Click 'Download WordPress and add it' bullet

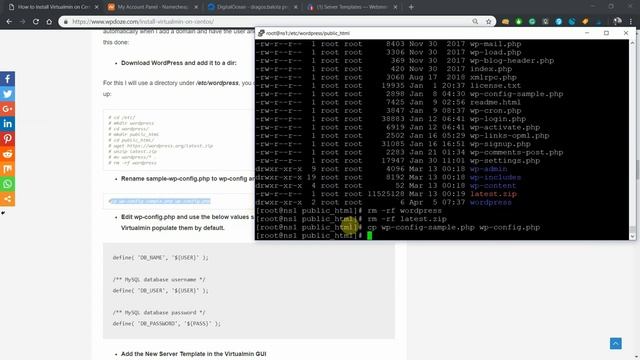point(179,63)
